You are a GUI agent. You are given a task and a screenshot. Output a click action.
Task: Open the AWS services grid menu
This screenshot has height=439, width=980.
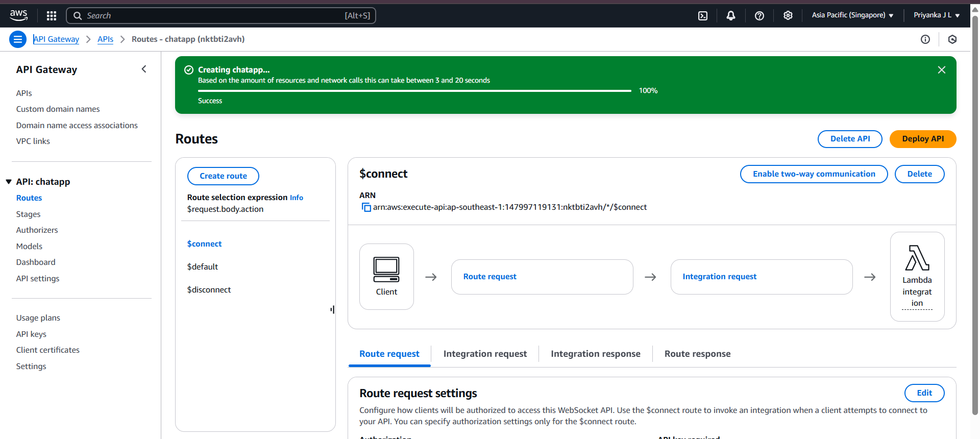[x=51, y=16]
